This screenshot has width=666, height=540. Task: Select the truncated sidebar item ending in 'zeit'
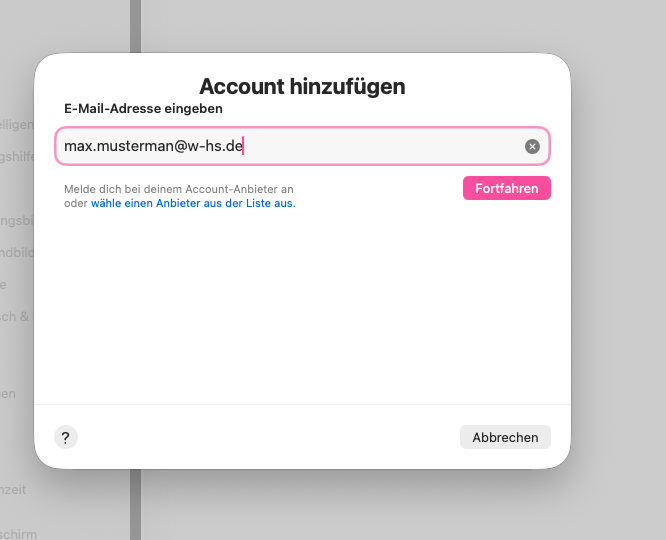13,489
